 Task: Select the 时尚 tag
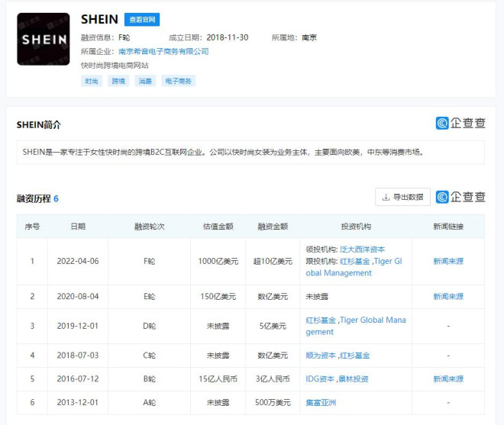click(x=92, y=81)
